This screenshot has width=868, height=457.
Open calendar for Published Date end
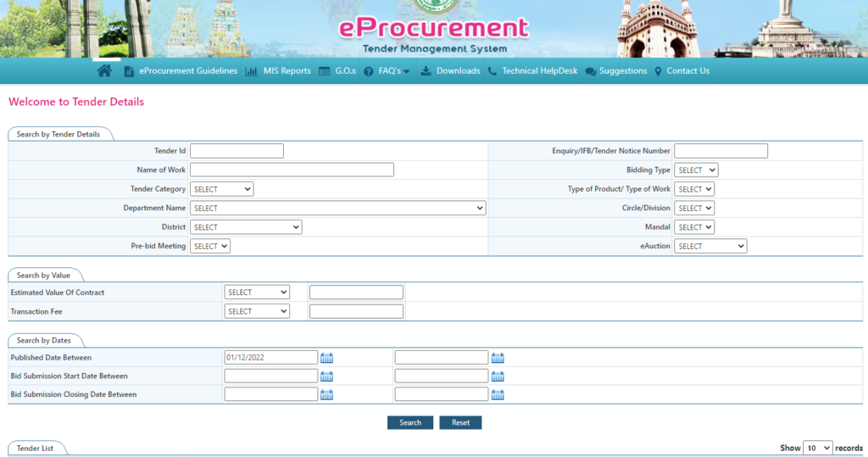[498, 358]
